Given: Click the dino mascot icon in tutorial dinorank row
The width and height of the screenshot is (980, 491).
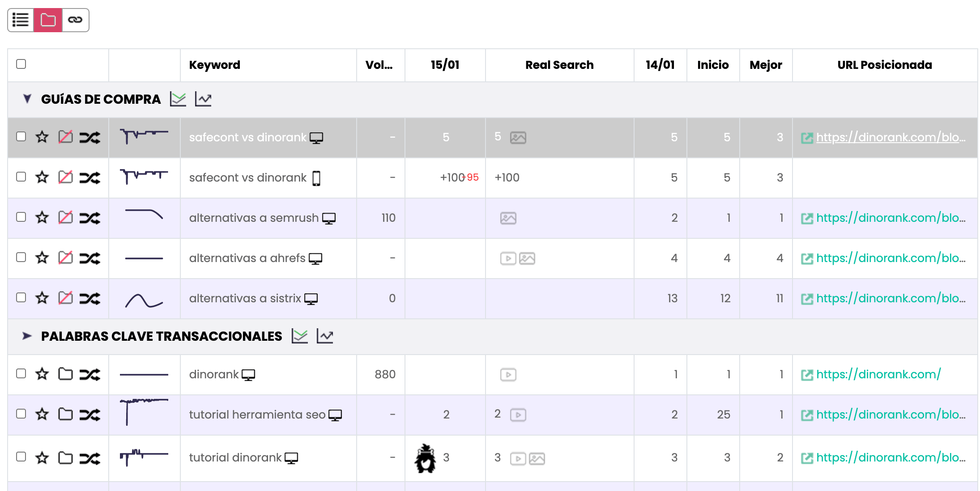Looking at the screenshot, I should 425,458.
